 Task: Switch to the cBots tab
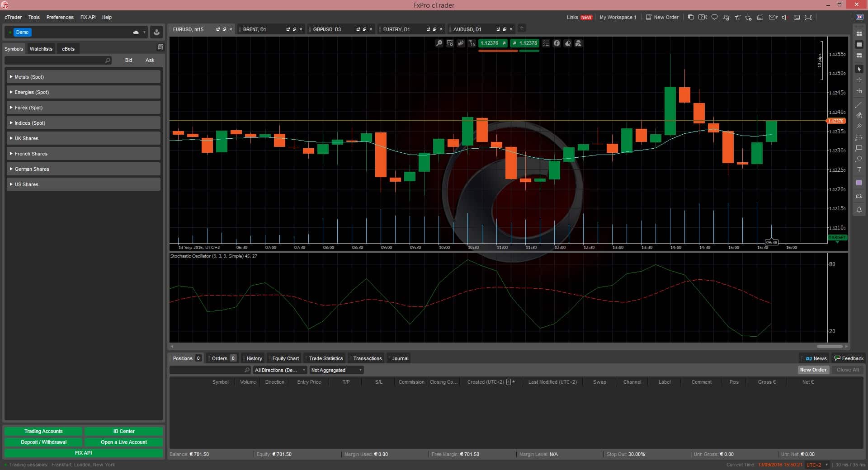[68, 49]
